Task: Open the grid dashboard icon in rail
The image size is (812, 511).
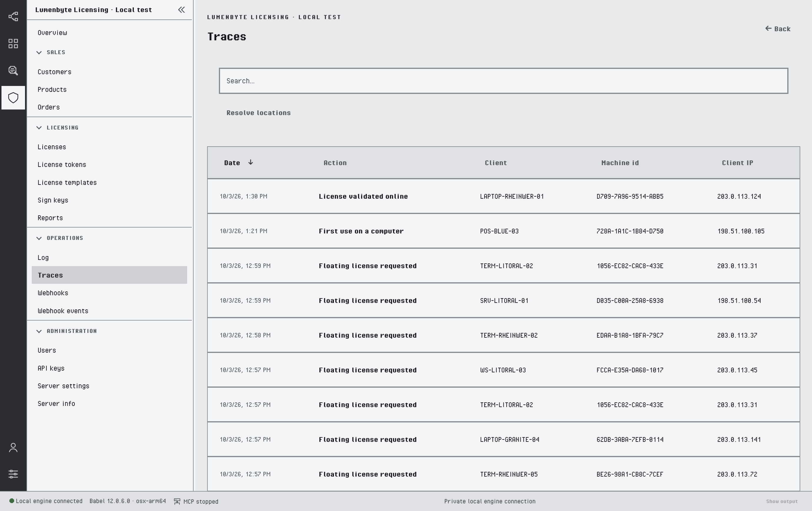Action: click(x=13, y=44)
